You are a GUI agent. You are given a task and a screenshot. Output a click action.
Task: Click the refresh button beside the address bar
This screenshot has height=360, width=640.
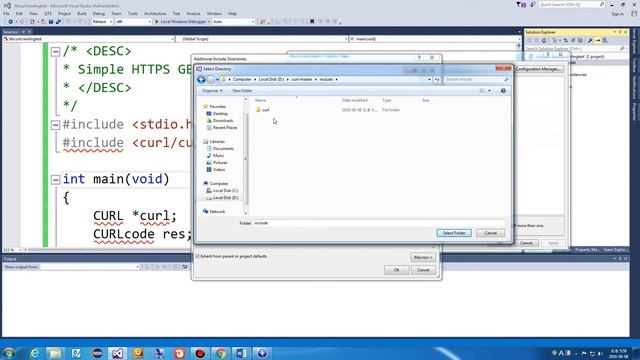tap(437, 80)
